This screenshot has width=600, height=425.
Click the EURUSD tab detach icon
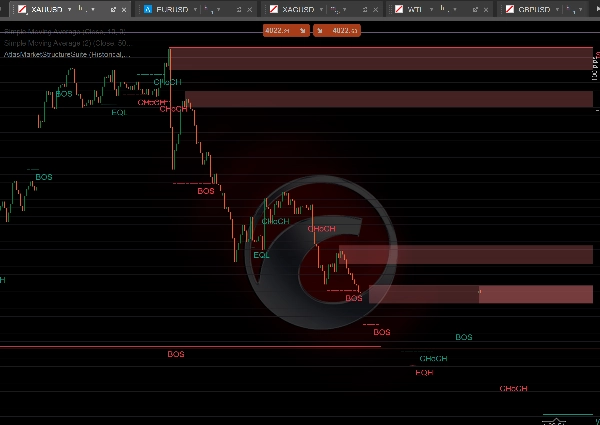pyautogui.click(x=239, y=10)
